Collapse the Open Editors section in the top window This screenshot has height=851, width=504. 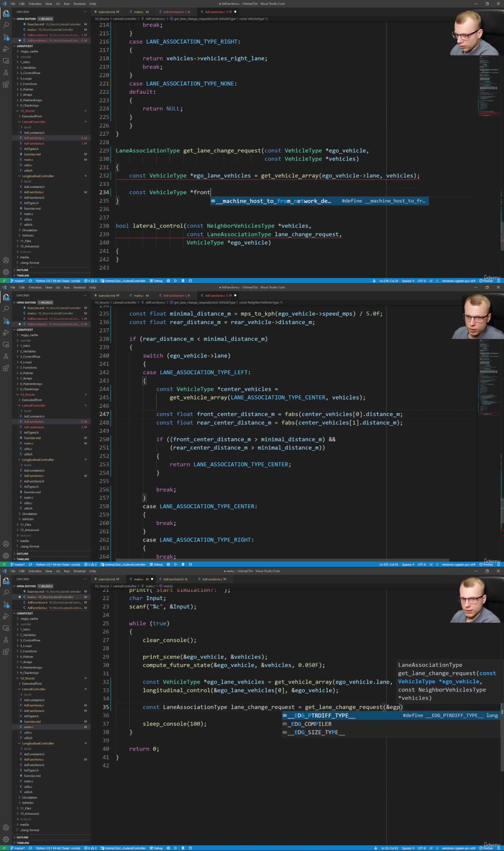[26, 19]
